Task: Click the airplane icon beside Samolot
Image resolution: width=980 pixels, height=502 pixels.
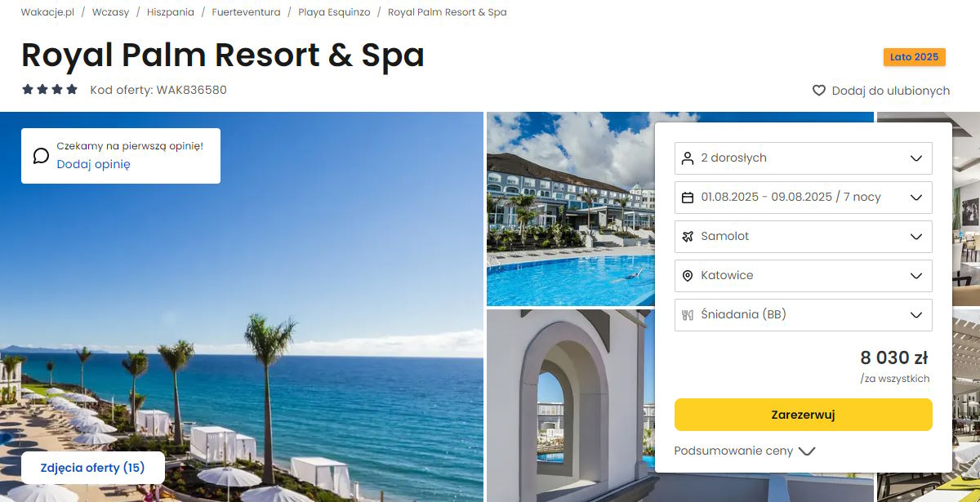Action: tap(688, 237)
